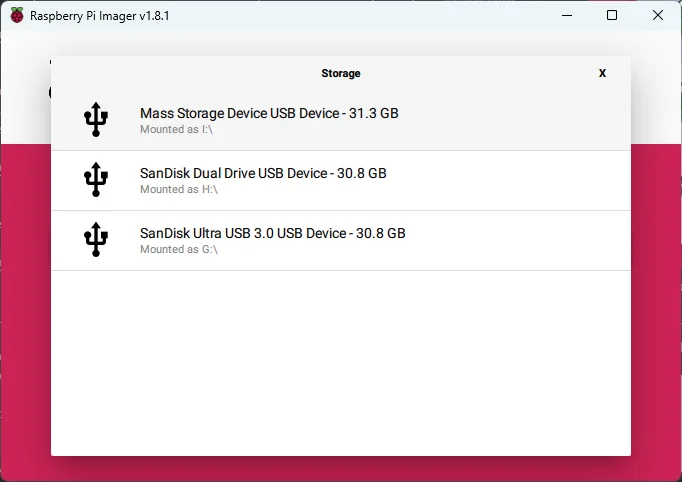Close the Raspberry Pi Imager window
This screenshot has height=482, width=682.
[657, 16]
